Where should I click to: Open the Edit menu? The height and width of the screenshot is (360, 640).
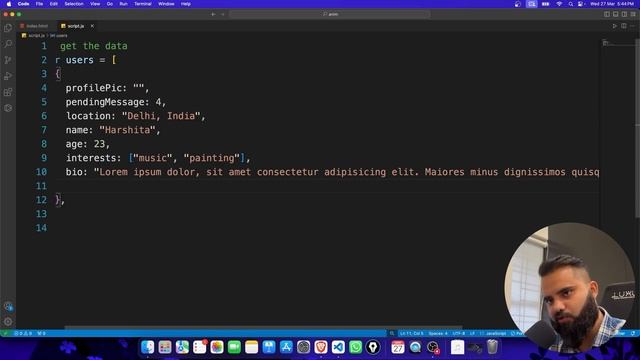53,4
